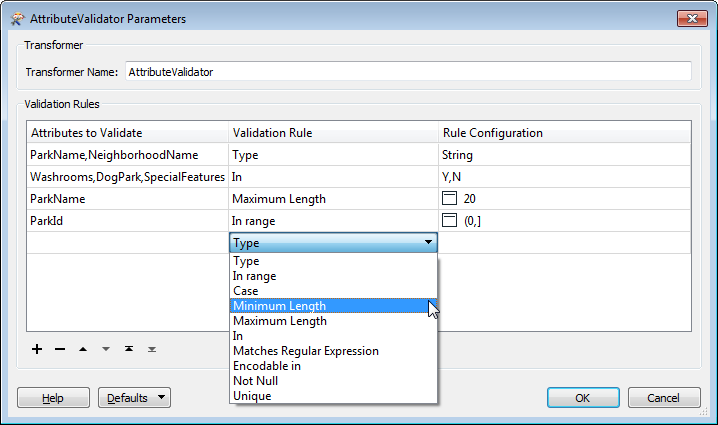The image size is (718, 425).
Task: Click the AttributeValidator title bar icon
Action: click(16, 19)
